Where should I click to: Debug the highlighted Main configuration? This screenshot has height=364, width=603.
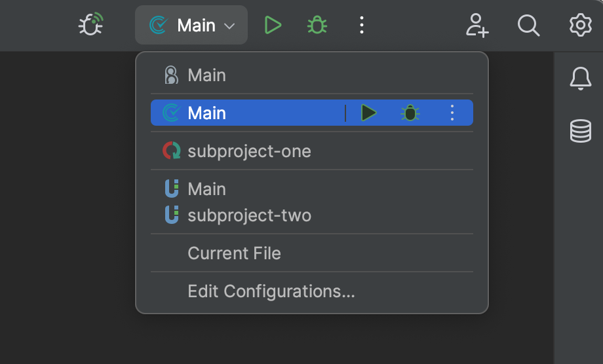410,113
